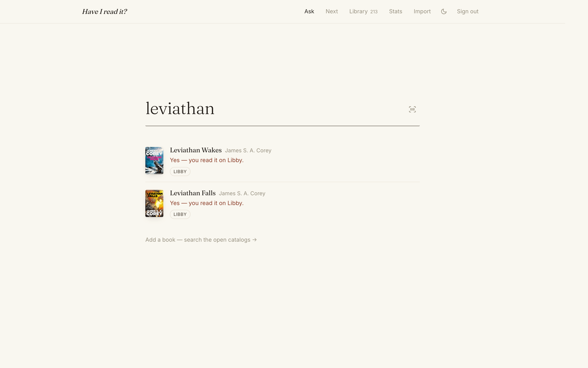Click 'Yes — you read it' under Leviathan Wakes
Viewport: 588px width, 368px height.
point(207,160)
